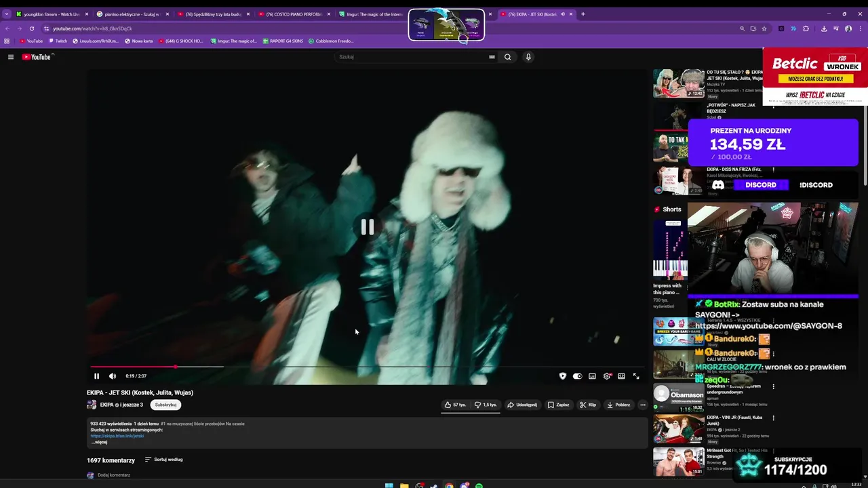Open Spotify from the taskbar
This screenshot has width=868, height=488.
tap(479, 485)
